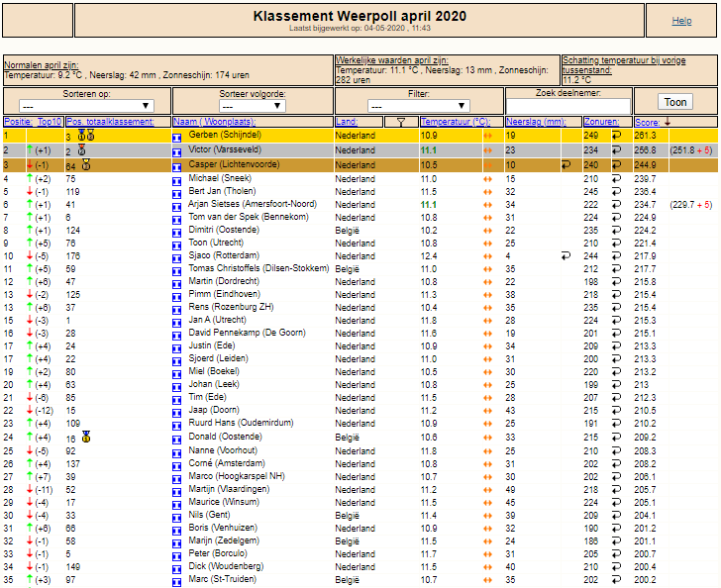Click the return arrow icon next to Victor's 234 zonuren
Image resolution: width=721 pixels, height=588 pixels.
coord(616,149)
